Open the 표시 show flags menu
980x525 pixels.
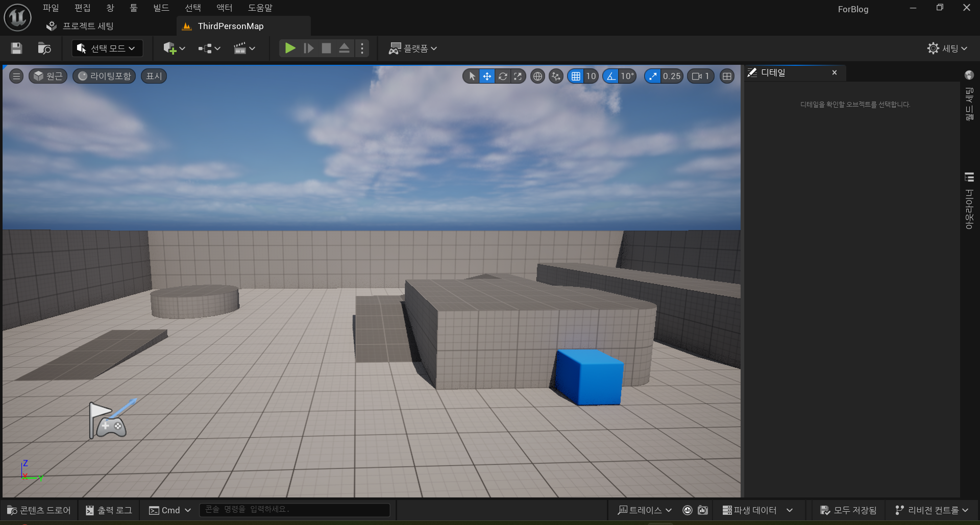click(x=154, y=76)
